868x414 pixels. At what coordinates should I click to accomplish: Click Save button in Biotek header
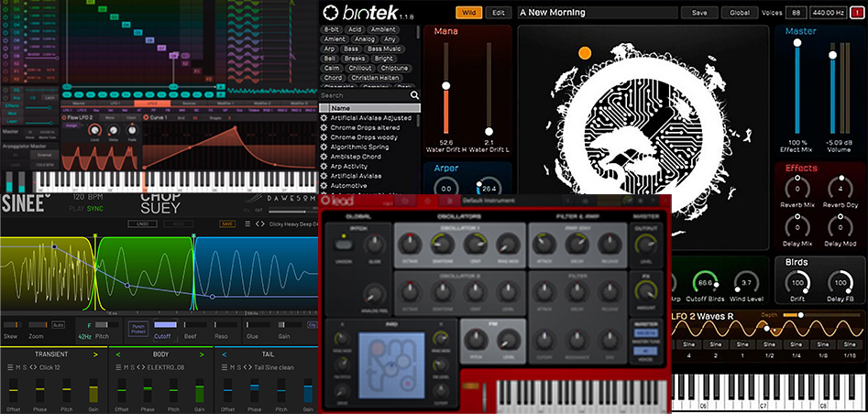(x=699, y=12)
